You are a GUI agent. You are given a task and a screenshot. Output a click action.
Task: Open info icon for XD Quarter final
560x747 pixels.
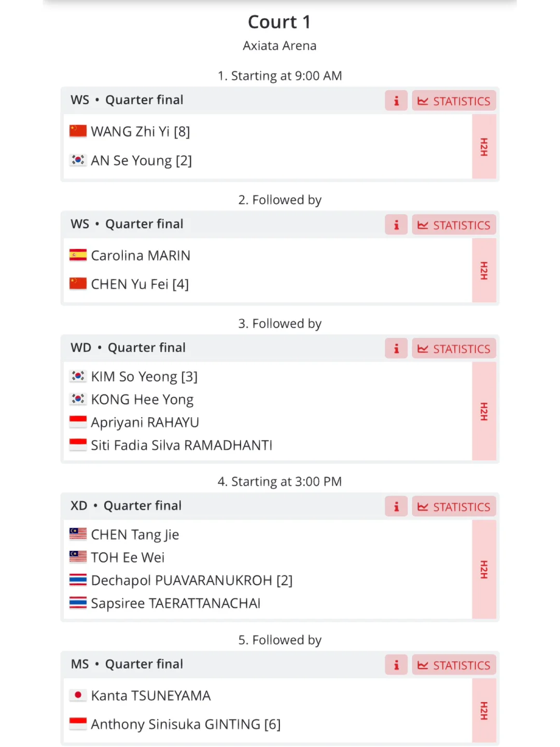(396, 506)
